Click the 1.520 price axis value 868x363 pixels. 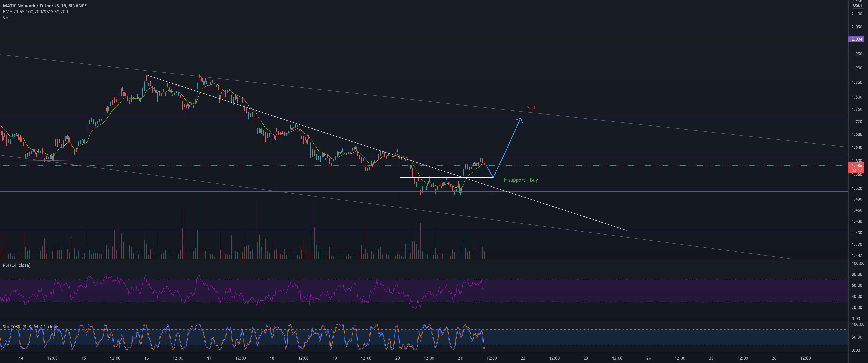857,188
